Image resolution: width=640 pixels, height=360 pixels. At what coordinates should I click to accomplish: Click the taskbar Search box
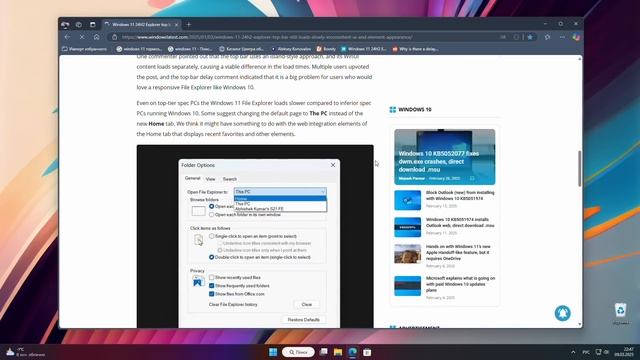[x=298, y=352]
